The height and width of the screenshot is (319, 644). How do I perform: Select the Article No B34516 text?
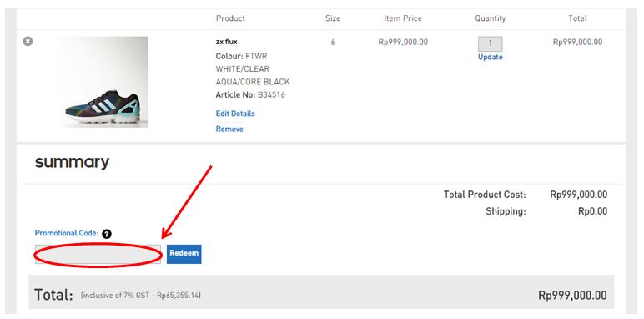click(x=250, y=95)
